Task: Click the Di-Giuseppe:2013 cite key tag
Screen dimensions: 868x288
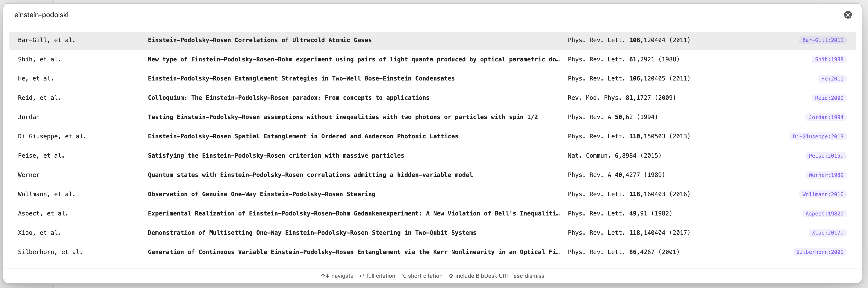Action: click(818, 136)
